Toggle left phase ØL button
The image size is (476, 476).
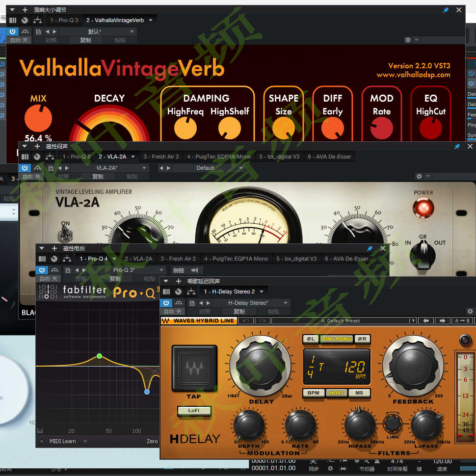pyautogui.click(x=311, y=339)
